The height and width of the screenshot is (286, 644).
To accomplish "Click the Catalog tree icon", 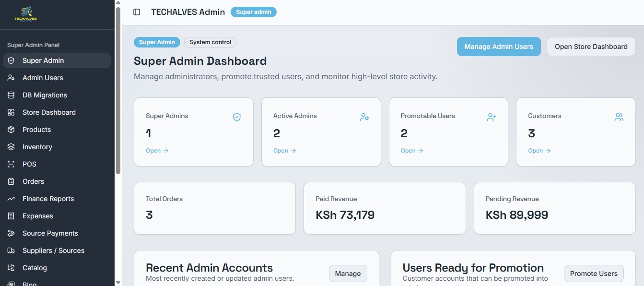I will coord(11,268).
